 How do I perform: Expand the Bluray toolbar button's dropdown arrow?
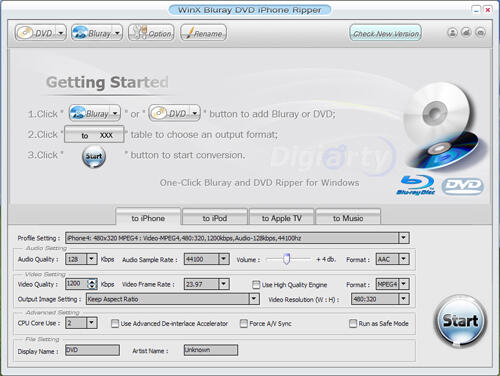pos(117,33)
